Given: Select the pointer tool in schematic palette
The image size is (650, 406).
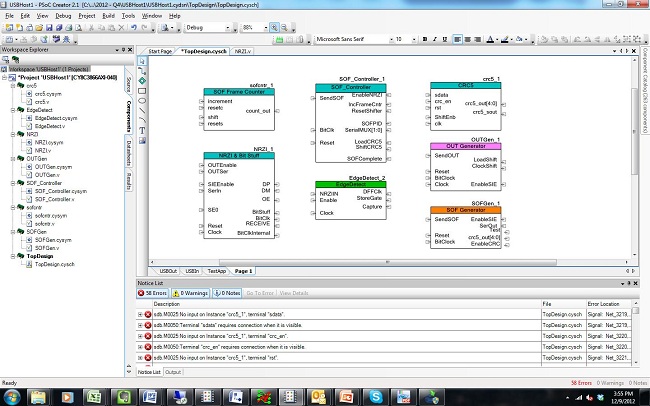Looking at the screenshot, I should [x=142, y=61].
